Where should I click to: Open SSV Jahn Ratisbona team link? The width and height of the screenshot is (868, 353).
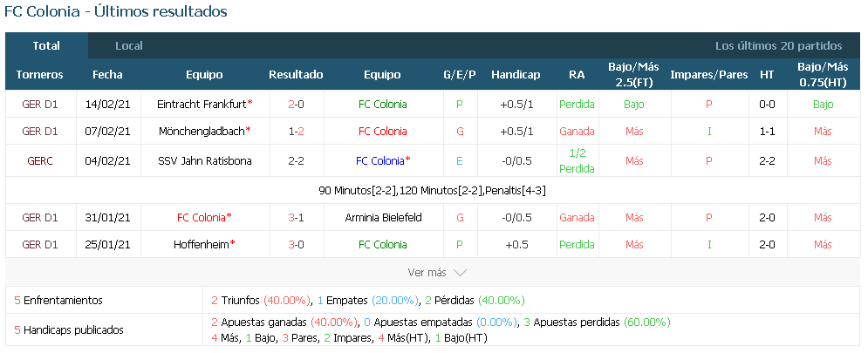click(205, 161)
